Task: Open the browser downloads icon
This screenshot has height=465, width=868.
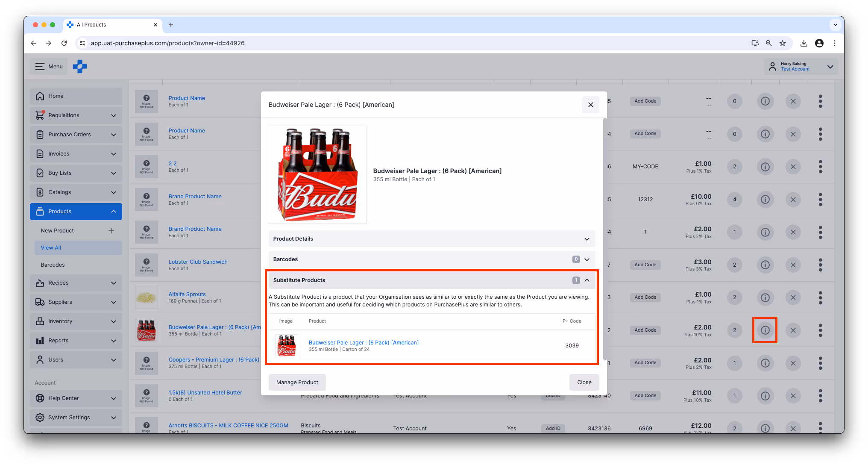Action: tap(803, 43)
